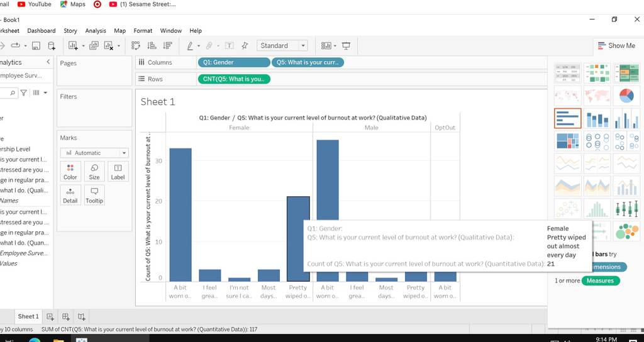The height and width of the screenshot is (342, 644).
Task: Select the pie chart in Show Me
Action: pos(627,96)
